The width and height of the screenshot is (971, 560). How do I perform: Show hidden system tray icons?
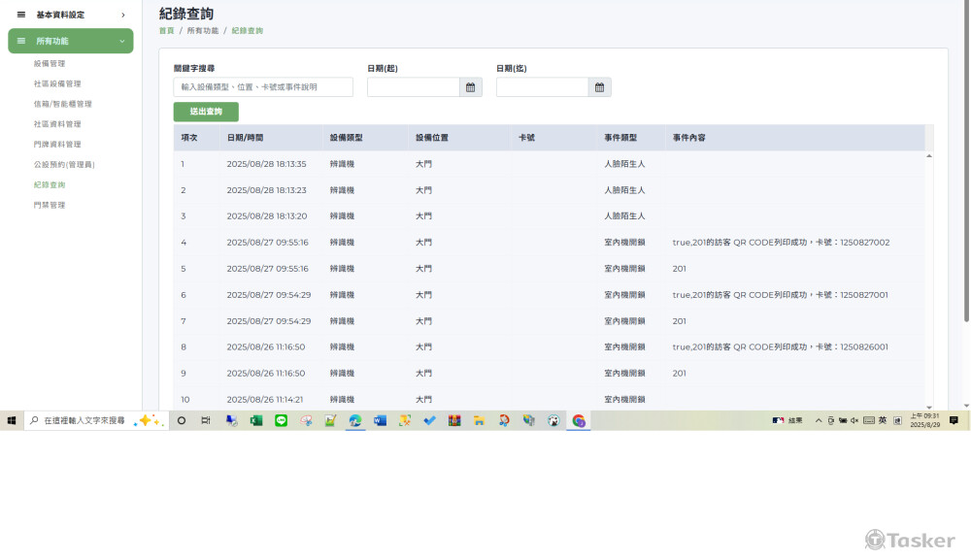coord(818,420)
